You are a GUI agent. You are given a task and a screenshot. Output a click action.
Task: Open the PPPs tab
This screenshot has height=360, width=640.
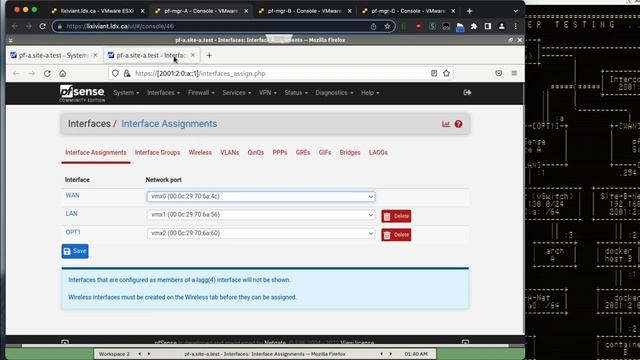(280, 153)
